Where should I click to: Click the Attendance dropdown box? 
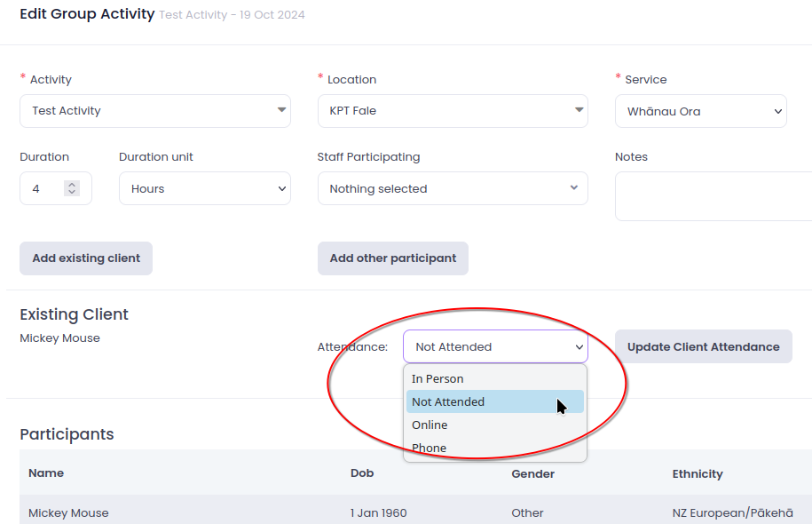coord(494,346)
